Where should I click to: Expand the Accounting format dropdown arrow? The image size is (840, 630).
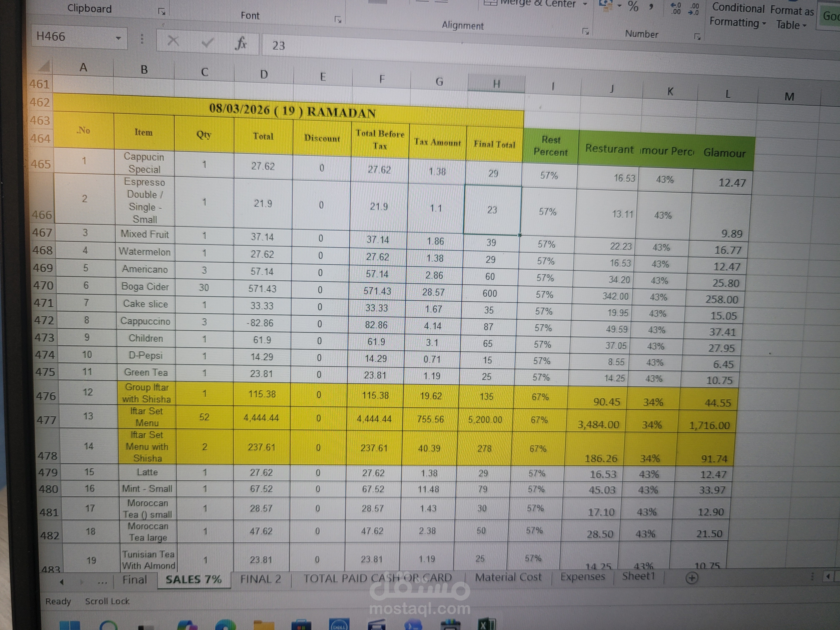(619, 6)
